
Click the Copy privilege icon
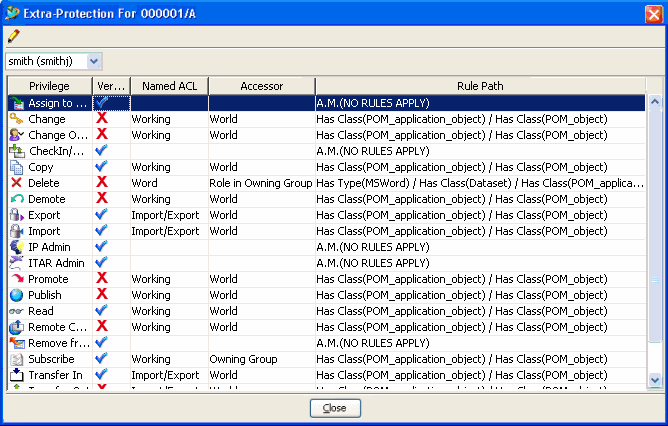16,167
